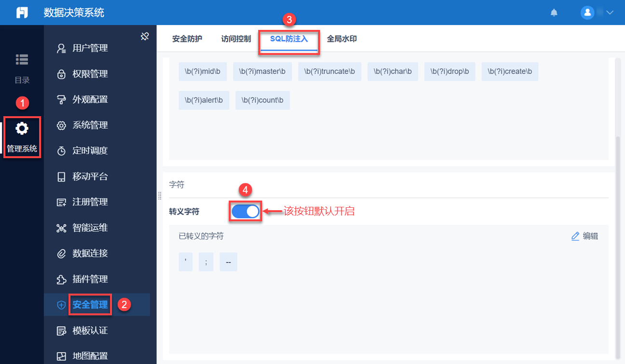Switch to the SQL防注入 tab

289,39
